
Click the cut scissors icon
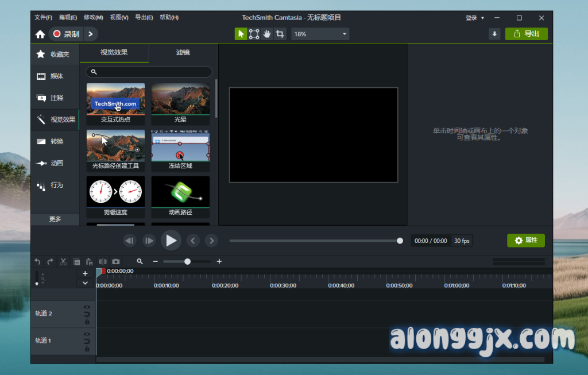(x=64, y=261)
